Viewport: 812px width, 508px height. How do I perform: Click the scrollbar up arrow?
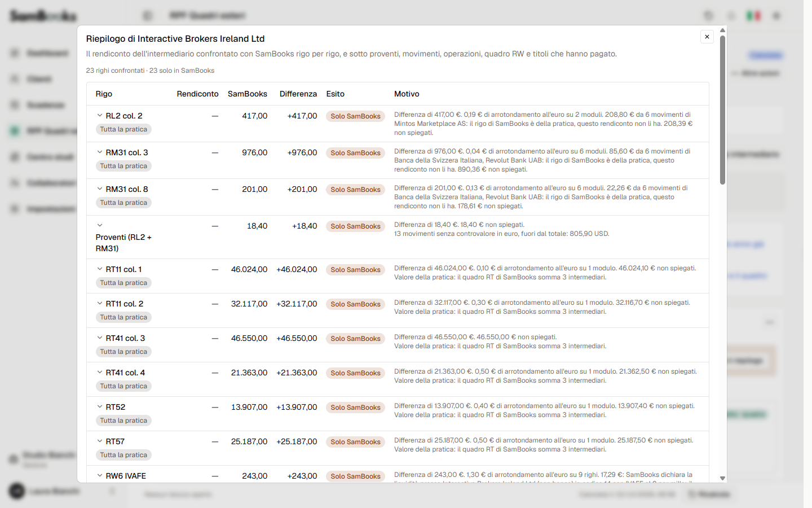tap(722, 30)
